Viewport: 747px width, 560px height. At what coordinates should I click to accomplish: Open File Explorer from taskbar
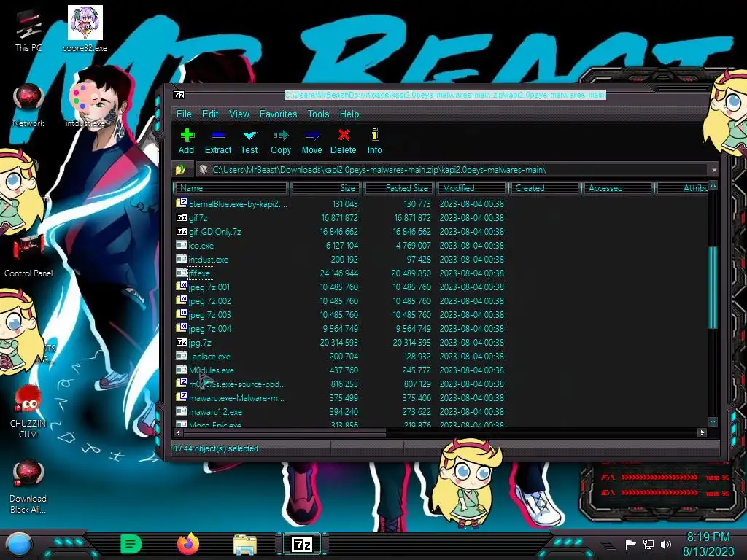(x=245, y=545)
